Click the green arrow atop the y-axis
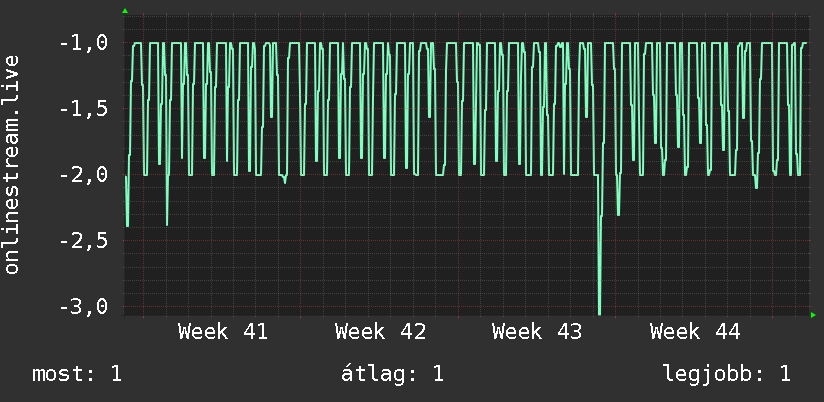Screen dimensions: 824x402 pyautogui.click(x=125, y=11)
